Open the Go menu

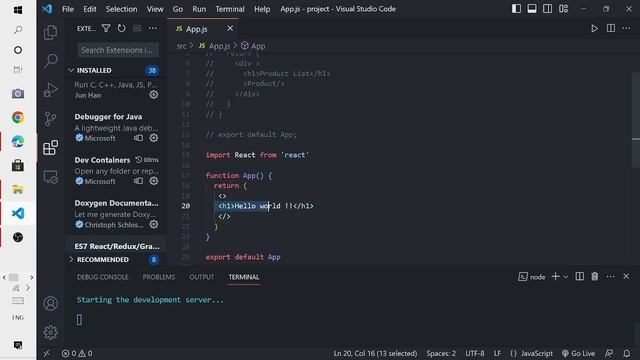click(x=178, y=9)
